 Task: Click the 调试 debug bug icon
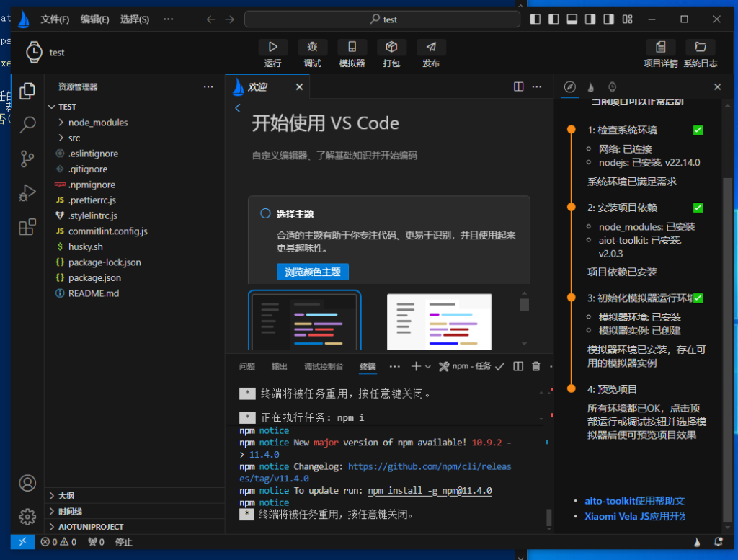click(312, 47)
